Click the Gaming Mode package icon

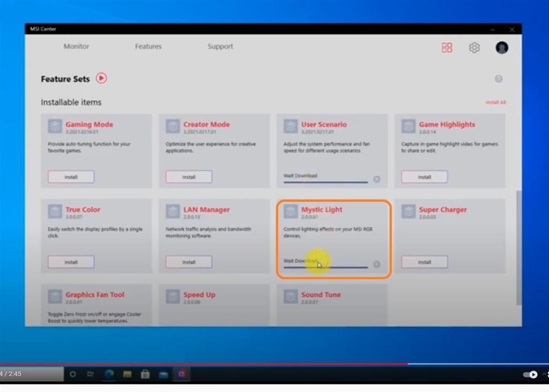pos(55,126)
